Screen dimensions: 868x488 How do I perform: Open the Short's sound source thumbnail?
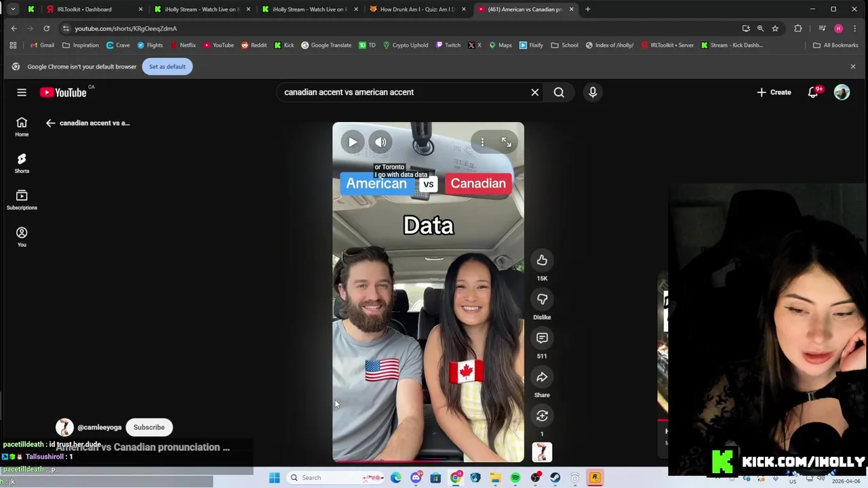tap(542, 452)
